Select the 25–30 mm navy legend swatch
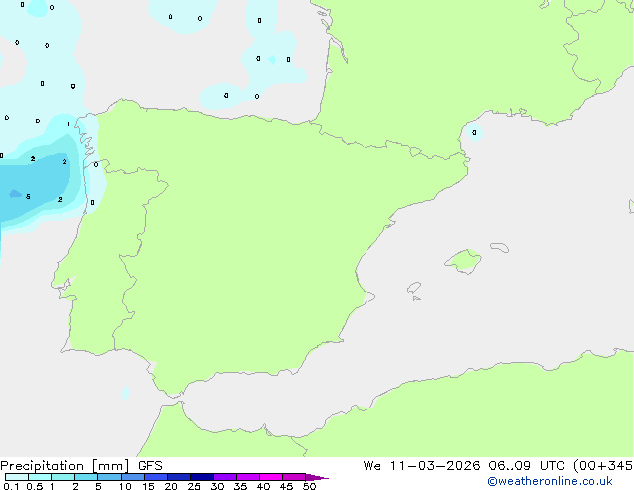The width and height of the screenshot is (634, 490). 202,477
